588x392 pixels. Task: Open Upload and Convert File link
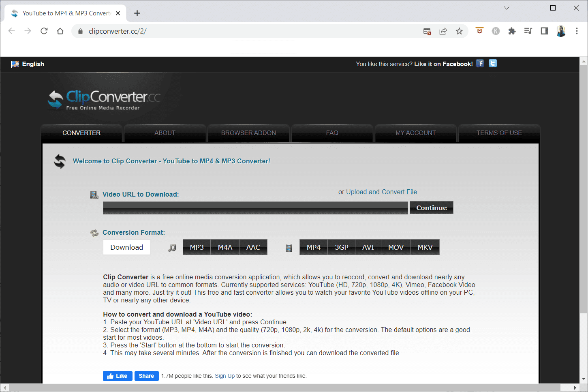(381, 192)
